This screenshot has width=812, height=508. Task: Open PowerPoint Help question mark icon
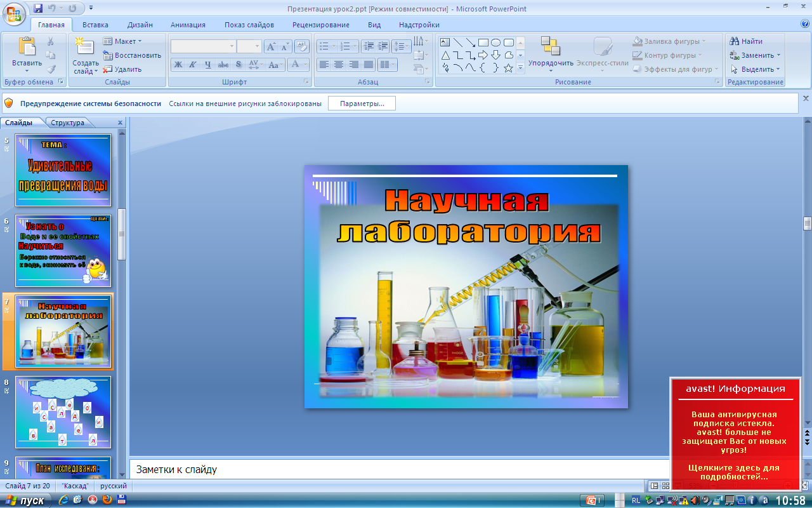[x=805, y=25]
